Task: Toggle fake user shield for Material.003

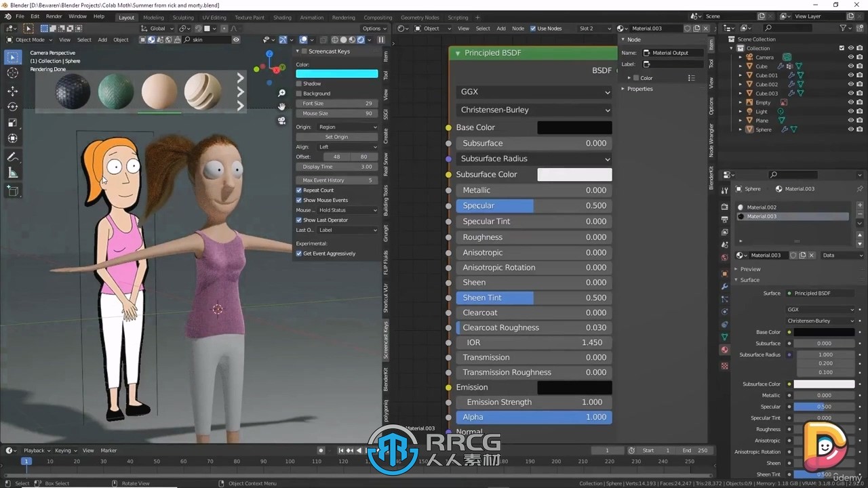Action: [793, 256]
